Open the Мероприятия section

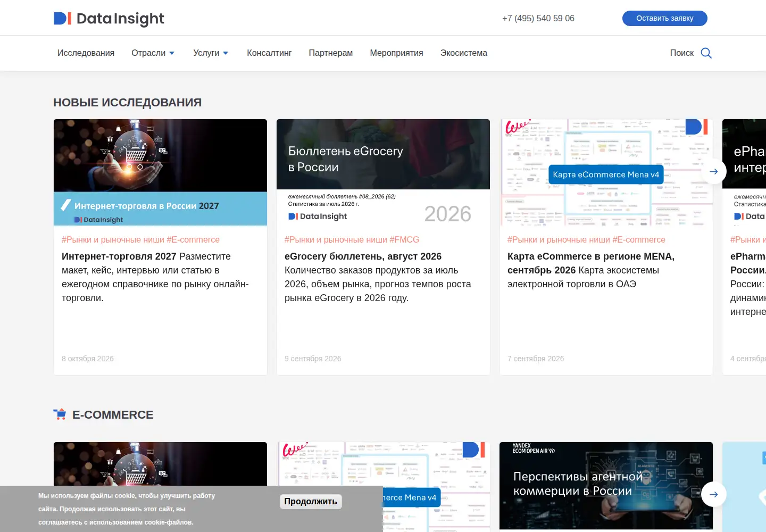tap(396, 53)
